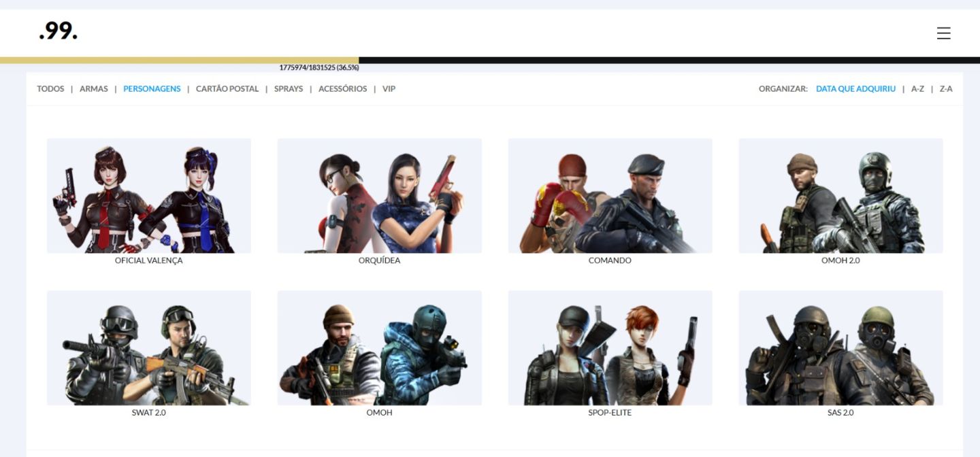980x457 pixels.
Task: Click the SWAT 2.0 name label
Action: [x=149, y=413]
